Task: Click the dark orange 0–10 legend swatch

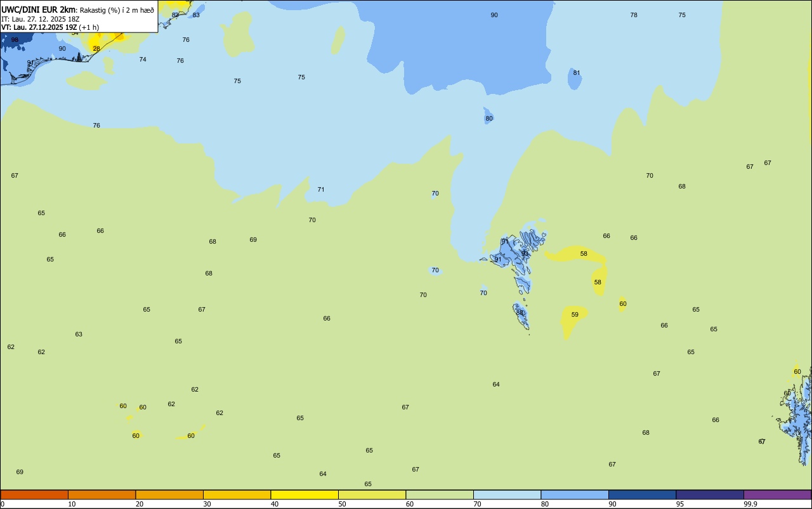Action: pyautogui.click(x=34, y=494)
